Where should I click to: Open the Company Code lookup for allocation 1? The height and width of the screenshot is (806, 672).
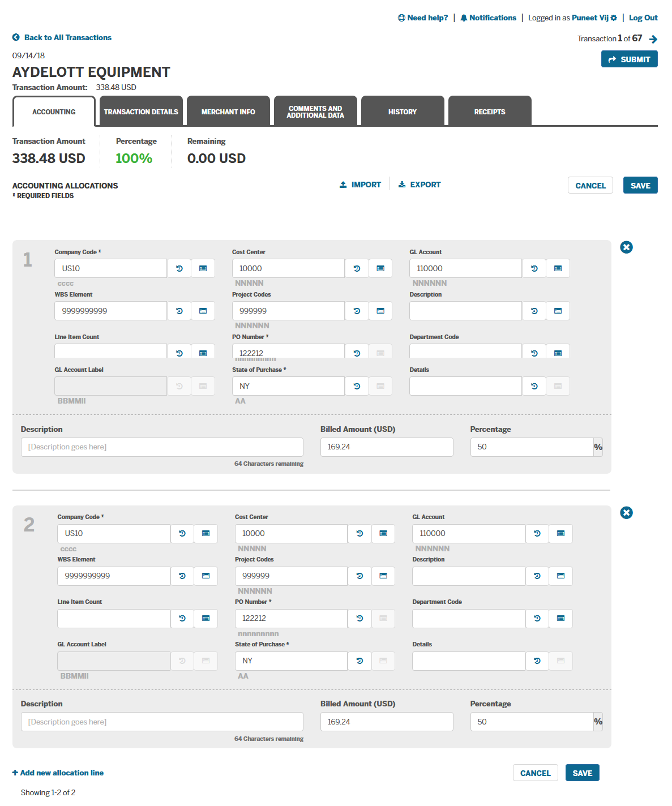coord(203,268)
